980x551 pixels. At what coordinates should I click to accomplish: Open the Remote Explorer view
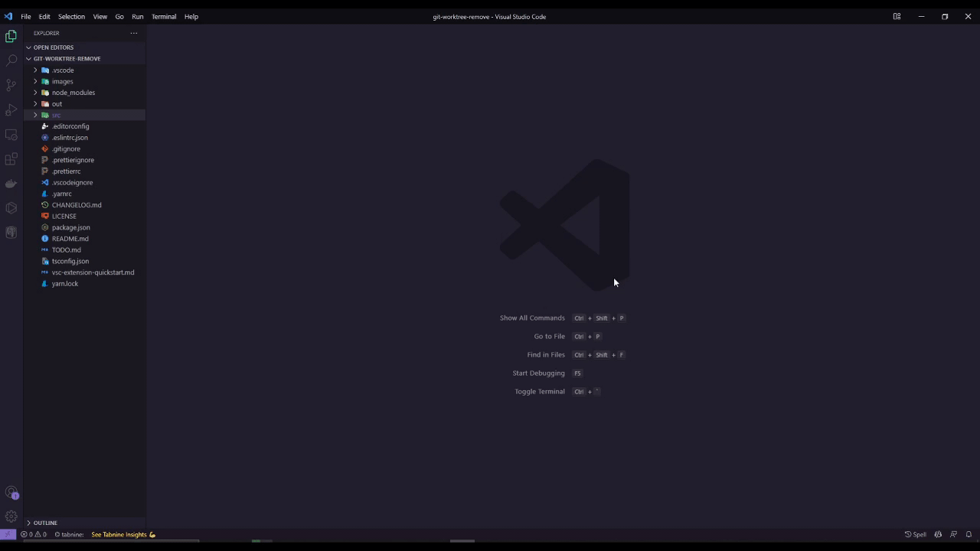click(x=11, y=135)
